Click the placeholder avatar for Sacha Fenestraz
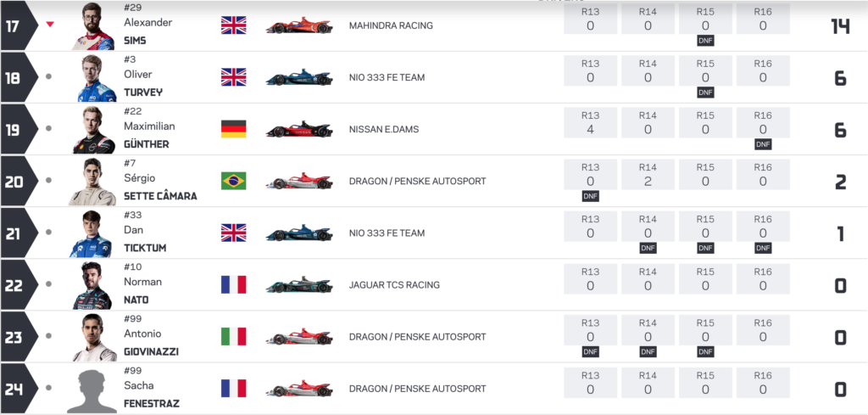Viewport: 868px width, 415px height. (x=93, y=390)
